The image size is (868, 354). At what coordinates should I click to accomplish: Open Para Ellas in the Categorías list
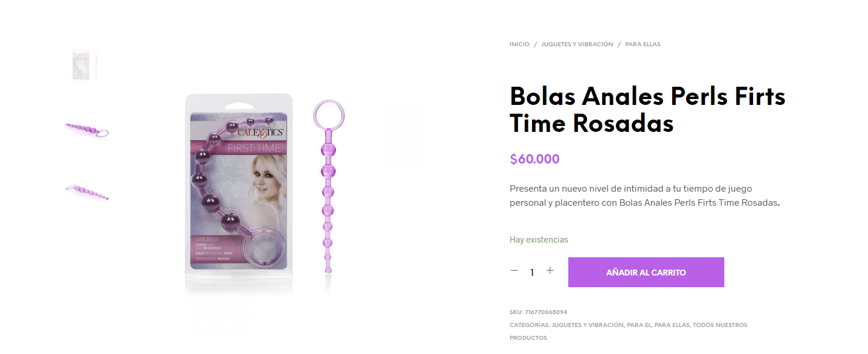click(x=672, y=325)
